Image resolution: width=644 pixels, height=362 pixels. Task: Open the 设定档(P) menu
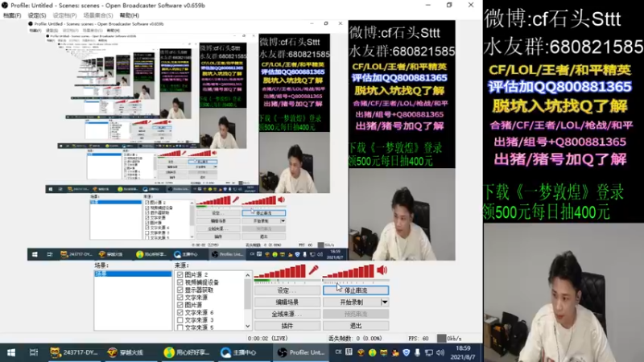(64, 15)
